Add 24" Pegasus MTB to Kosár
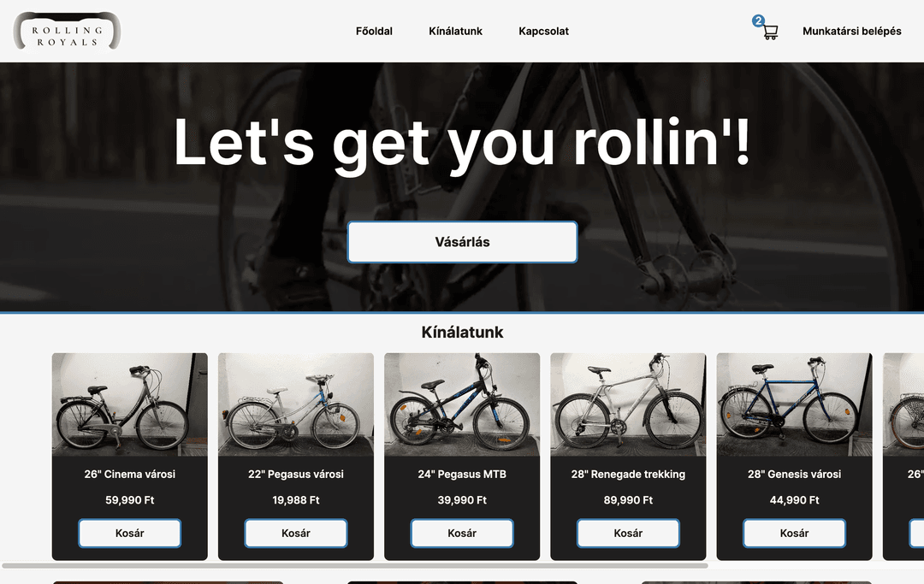 pos(462,534)
